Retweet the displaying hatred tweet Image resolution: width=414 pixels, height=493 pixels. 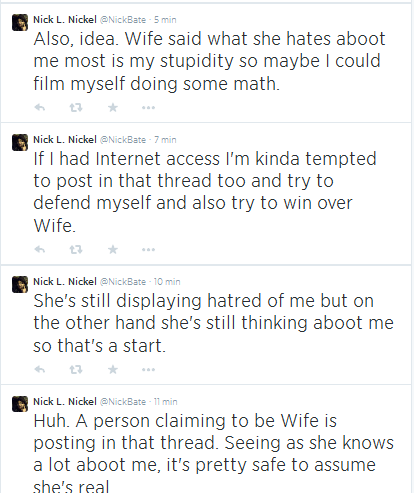[x=76, y=369]
